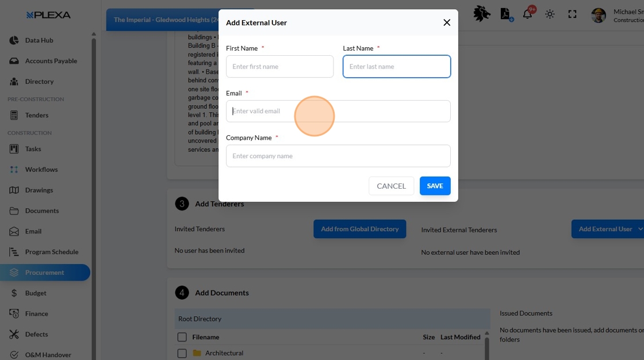
Task: Click the Add Documents section heading
Action: 222,293
